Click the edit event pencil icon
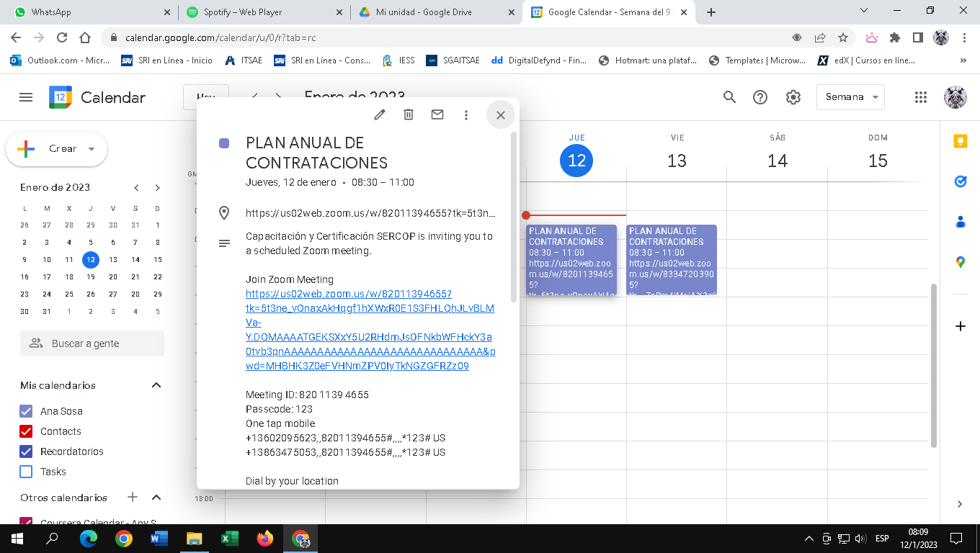 coord(380,114)
